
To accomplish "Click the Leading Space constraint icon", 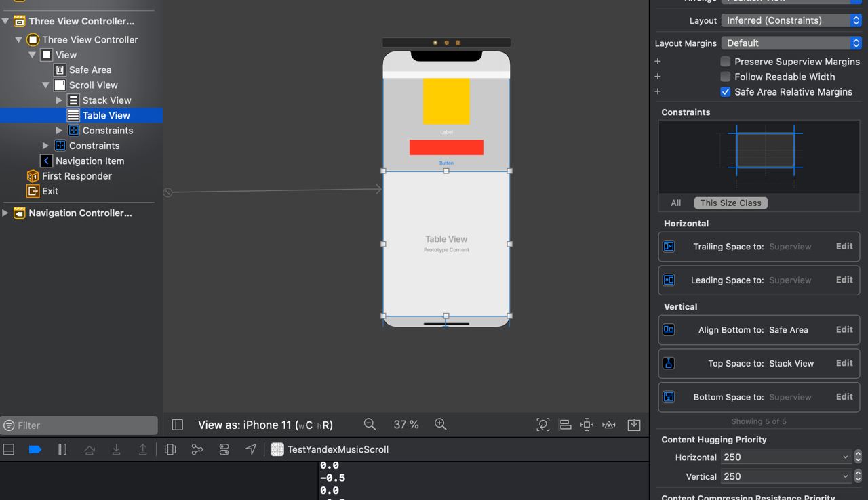I will (x=669, y=280).
